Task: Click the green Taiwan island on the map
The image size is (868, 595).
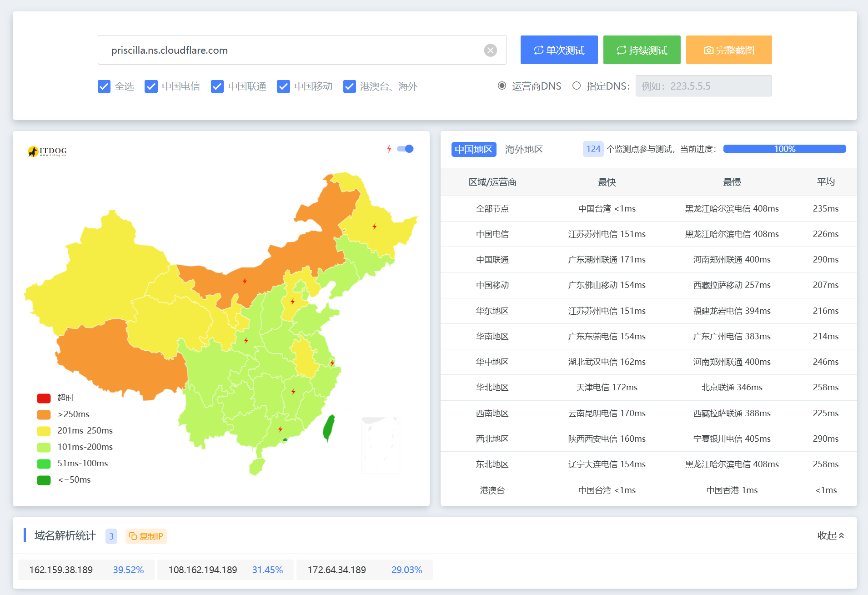Action: [329, 428]
